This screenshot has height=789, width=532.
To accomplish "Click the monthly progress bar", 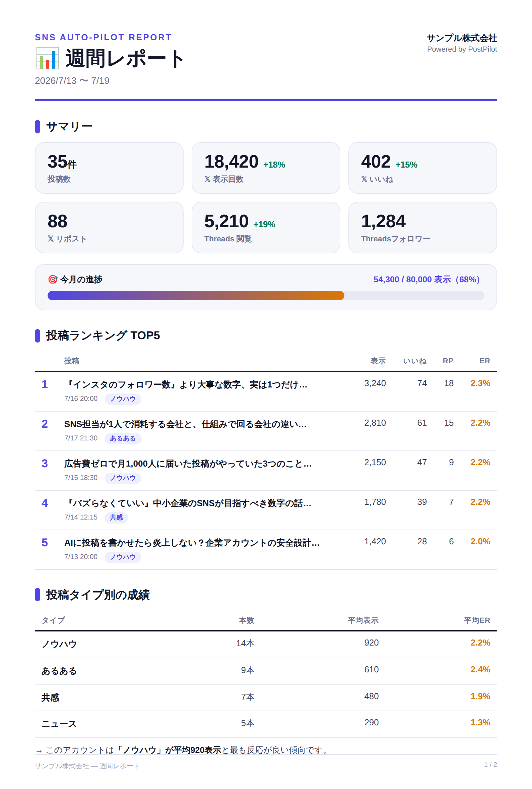I will [x=266, y=296].
